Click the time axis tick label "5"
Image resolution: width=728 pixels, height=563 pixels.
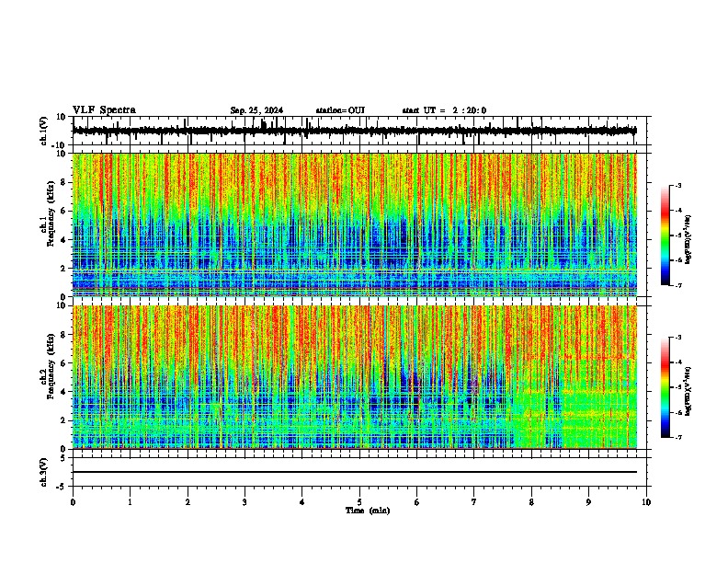click(x=359, y=502)
